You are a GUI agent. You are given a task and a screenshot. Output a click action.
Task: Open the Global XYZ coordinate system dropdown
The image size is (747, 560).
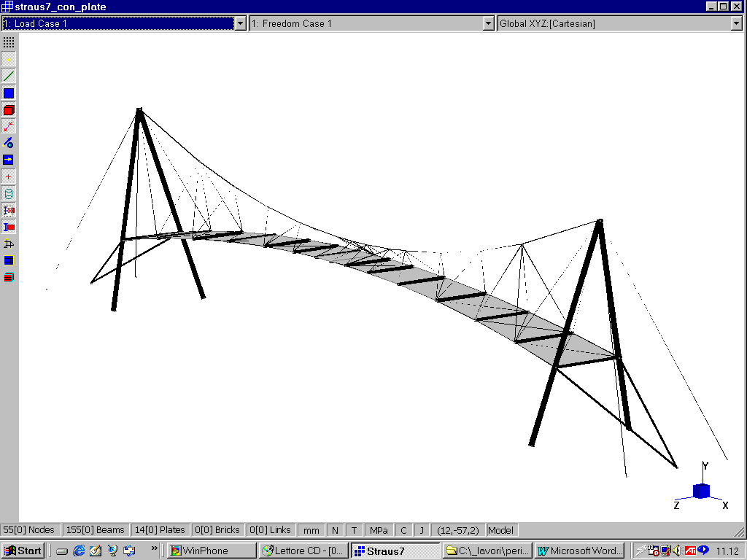click(x=737, y=23)
